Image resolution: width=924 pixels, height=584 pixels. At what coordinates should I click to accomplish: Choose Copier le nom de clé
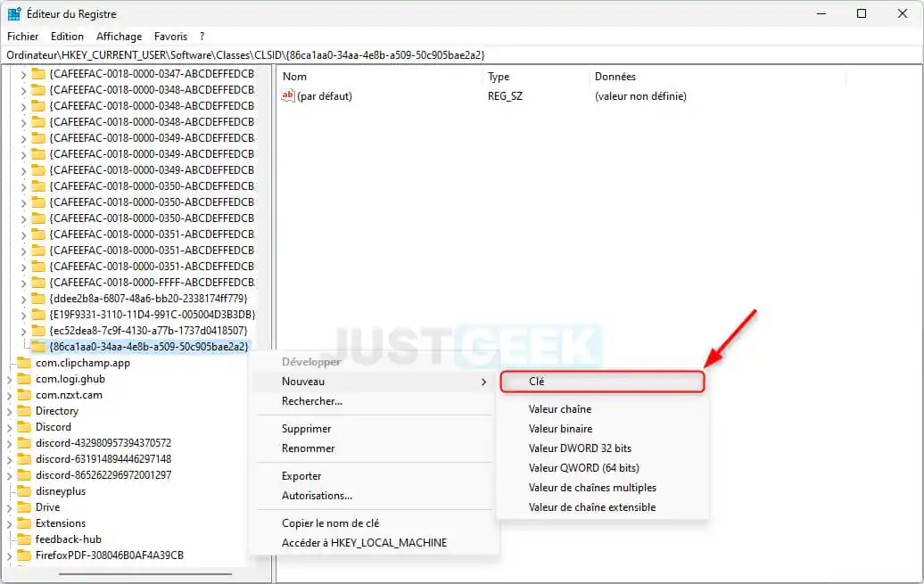pyautogui.click(x=375, y=523)
